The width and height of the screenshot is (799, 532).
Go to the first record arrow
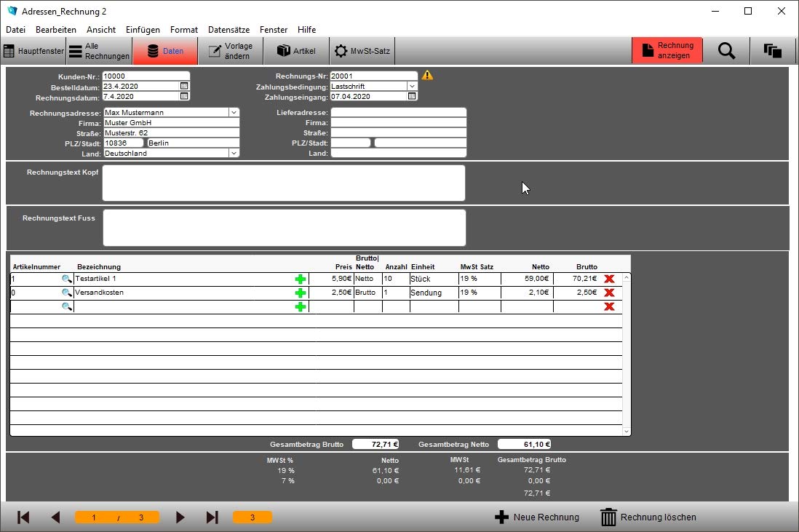[23, 517]
